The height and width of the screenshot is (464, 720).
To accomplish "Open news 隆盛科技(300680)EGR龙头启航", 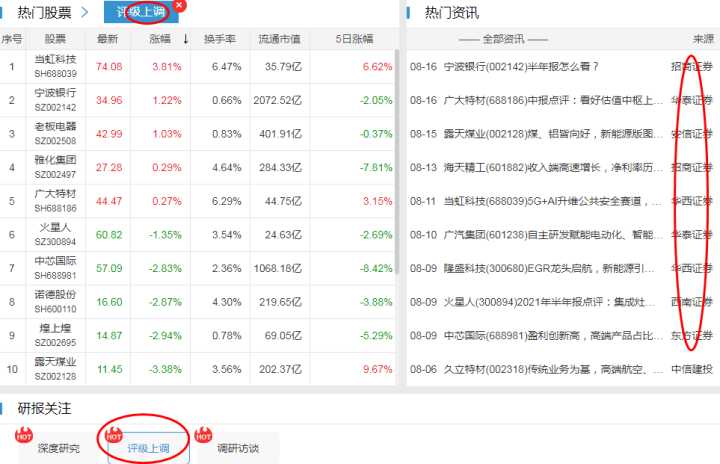I will pos(549,268).
